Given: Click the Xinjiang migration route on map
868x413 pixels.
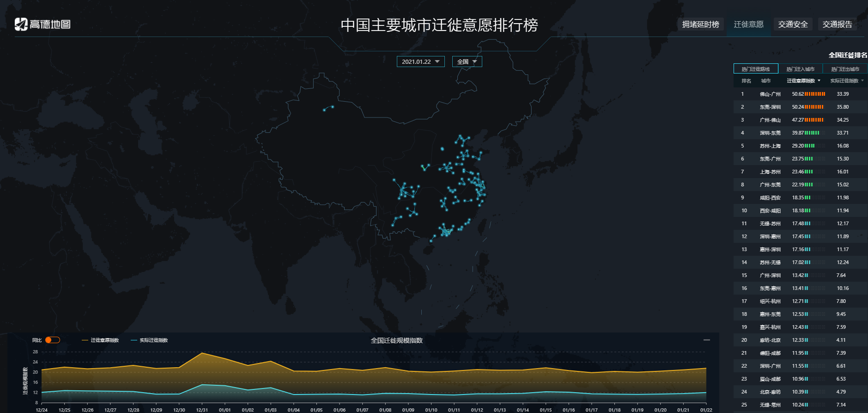Looking at the screenshot, I should click(328, 108).
